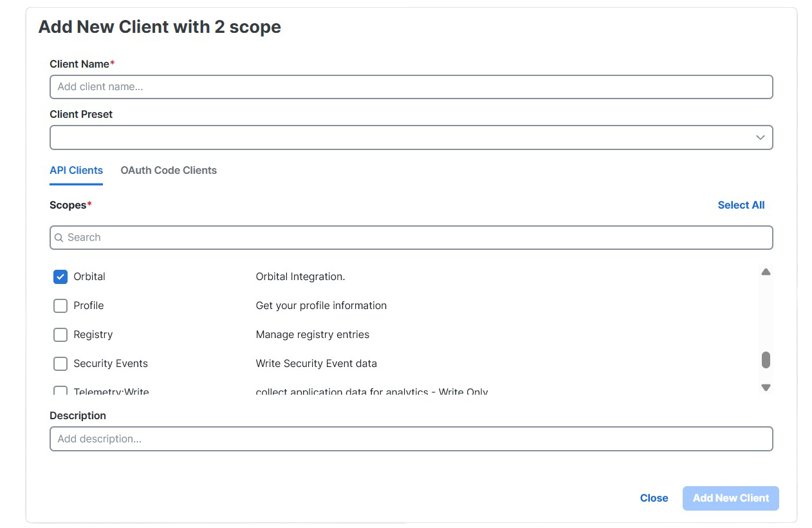Select the API Clients tab
Viewport: 812px width, 528px height.
pos(76,170)
